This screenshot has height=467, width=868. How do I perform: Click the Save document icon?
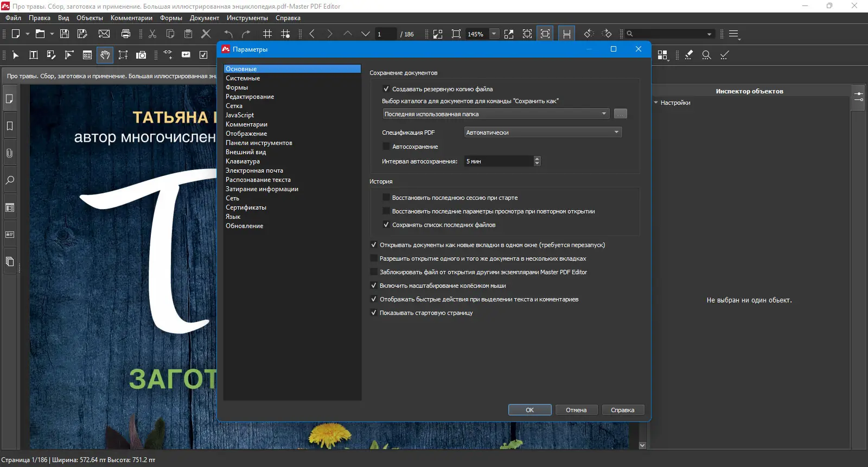point(65,34)
